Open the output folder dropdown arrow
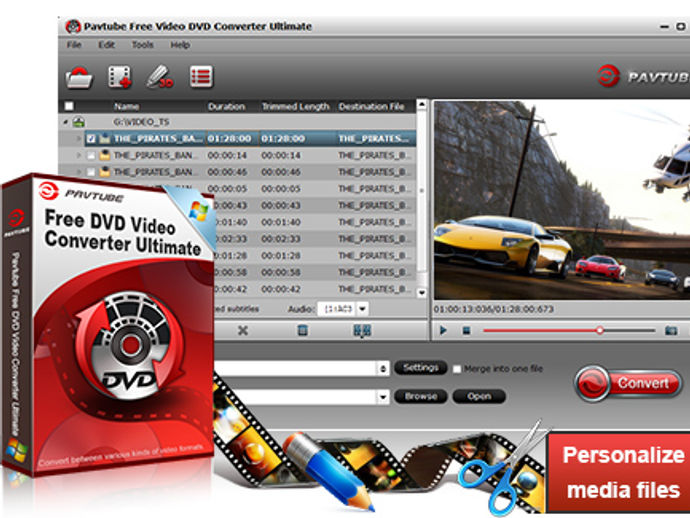This screenshot has height=518, width=690. tap(383, 397)
